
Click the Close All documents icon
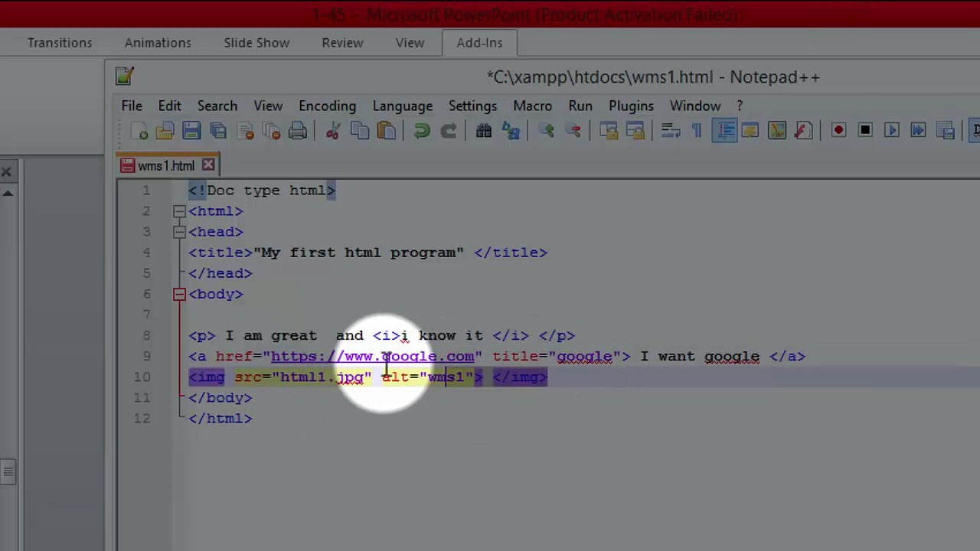[271, 131]
